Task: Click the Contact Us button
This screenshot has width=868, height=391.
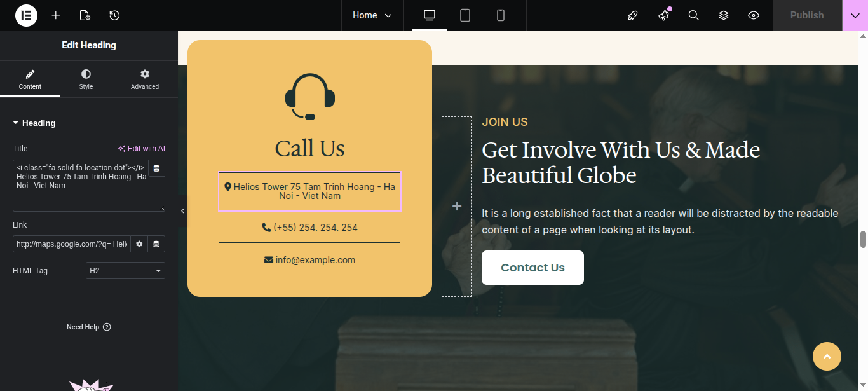Action: pyautogui.click(x=532, y=268)
